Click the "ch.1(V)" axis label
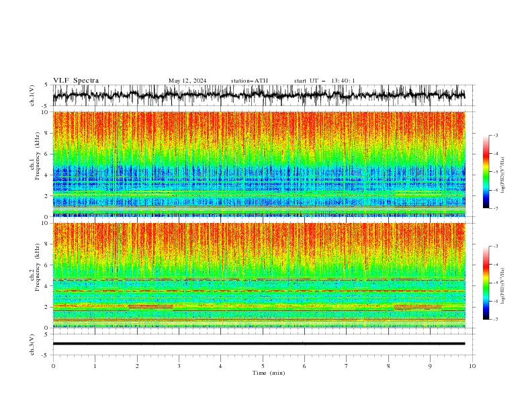 click(x=32, y=95)
